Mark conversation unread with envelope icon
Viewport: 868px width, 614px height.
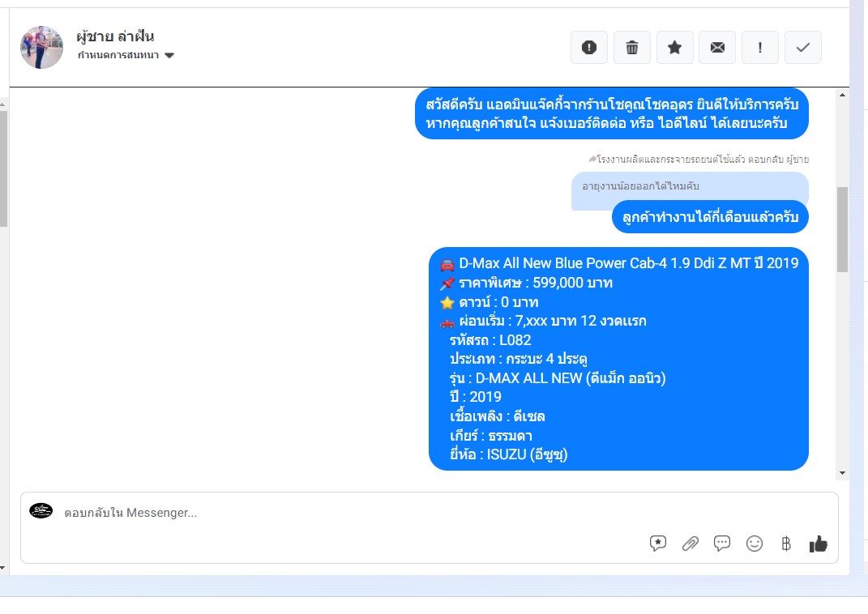click(x=717, y=48)
